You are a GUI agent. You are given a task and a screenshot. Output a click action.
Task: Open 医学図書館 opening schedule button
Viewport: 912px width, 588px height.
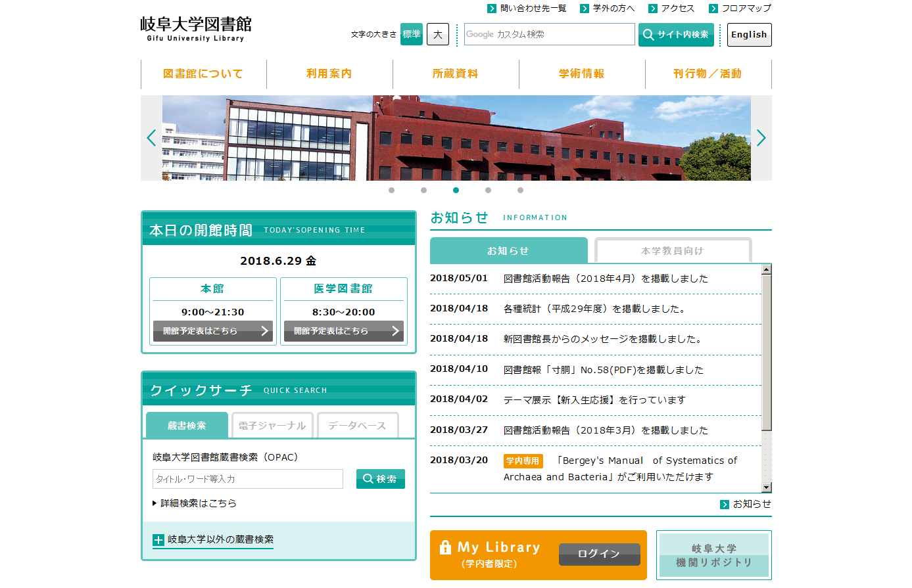click(x=344, y=331)
